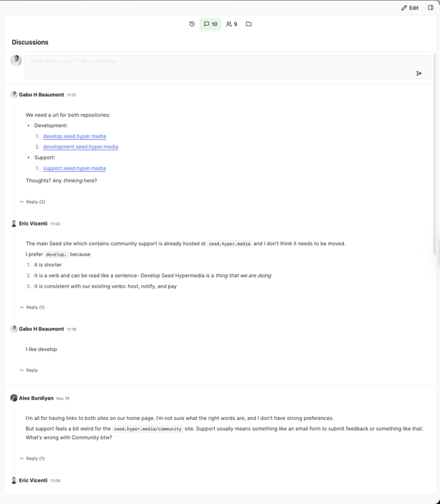Image resolution: width=440 pixels, height=504 pixels.
Task: Click Eric Vicenti's avatar at 11:04 comment
Action: coord(14,224)
